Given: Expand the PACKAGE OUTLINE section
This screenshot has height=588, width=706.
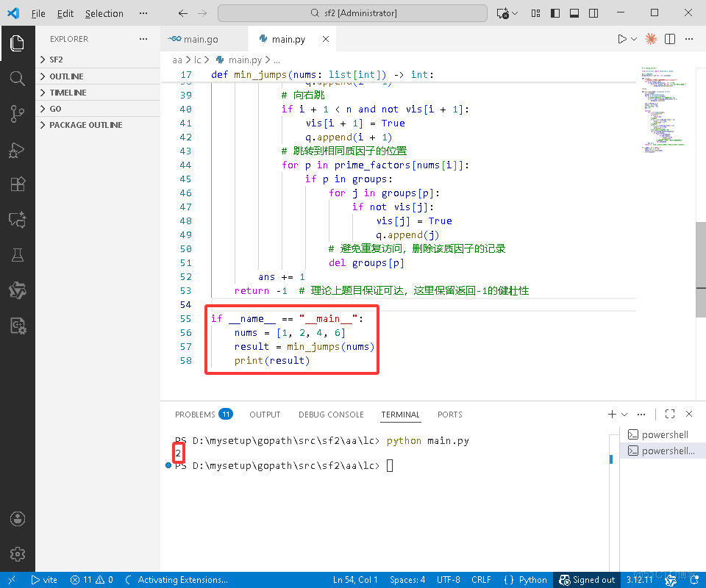Looking at the screenshot, I should pyautogui.click(x=98, y=125).
